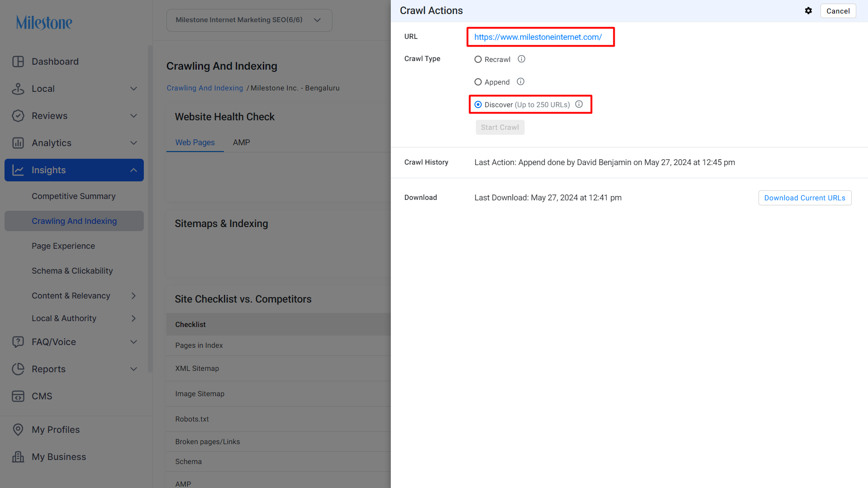Click the XML Sitemap row

point(279,369)
